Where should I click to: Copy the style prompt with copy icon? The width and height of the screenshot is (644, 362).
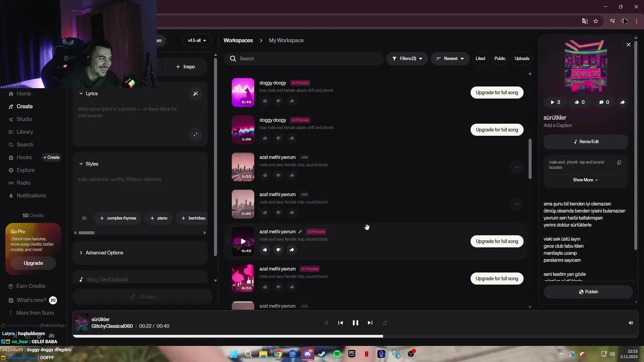tap(619, 162)
